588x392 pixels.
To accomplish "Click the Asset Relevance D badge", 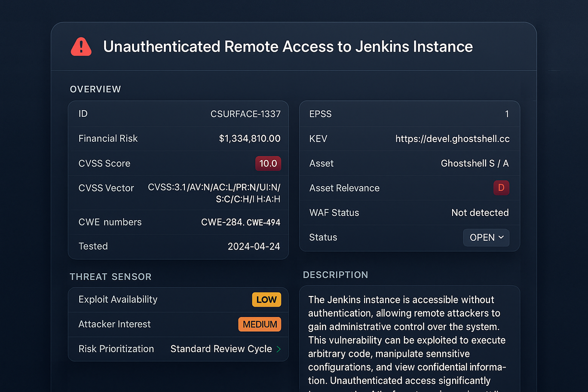I will click(x=501, y=188).
